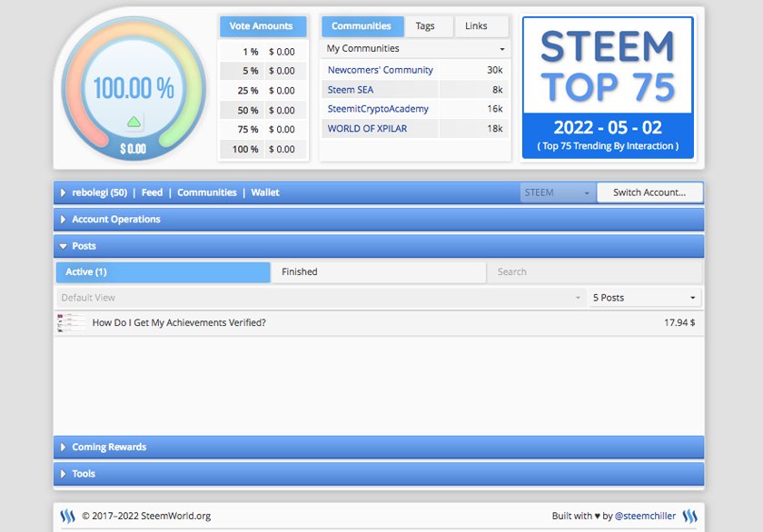Open the 5 Posts count dropdown
The width and height of the screenshot is (763, 532).
pyautogui.click(x=644, y=298)
